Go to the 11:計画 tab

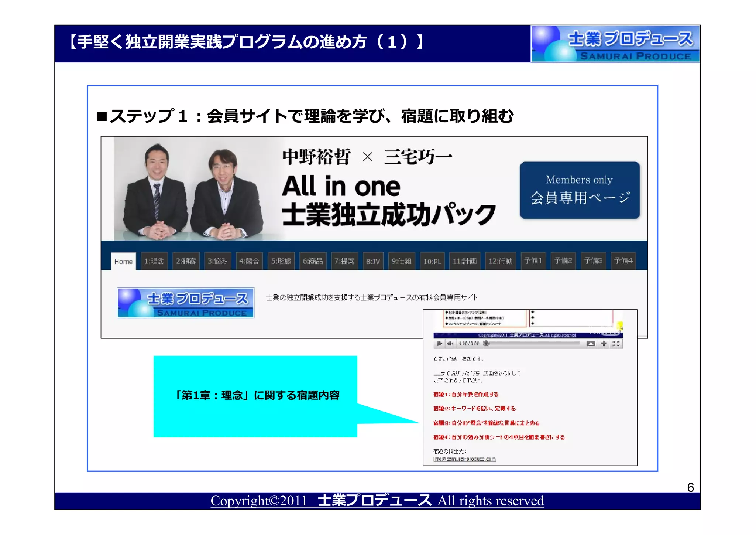(x=465, y=261)
